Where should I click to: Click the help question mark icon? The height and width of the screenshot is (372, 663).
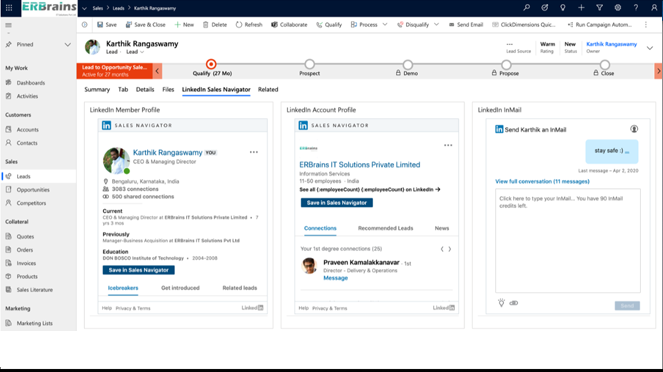[x=636, y=8]
